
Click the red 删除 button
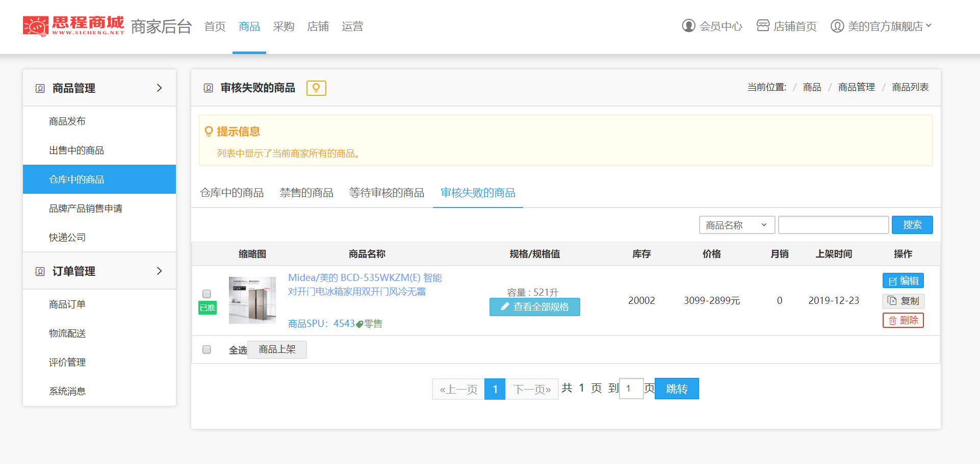tap(903, 320)
